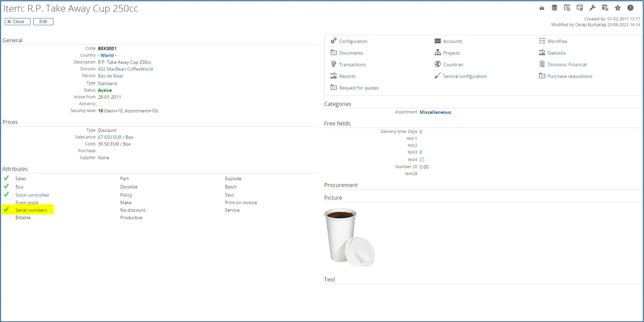Follow the Miscellaneous assortment link
Image resolution: width=644 pixels, height=322 pixels.
(x=435, y=112)
